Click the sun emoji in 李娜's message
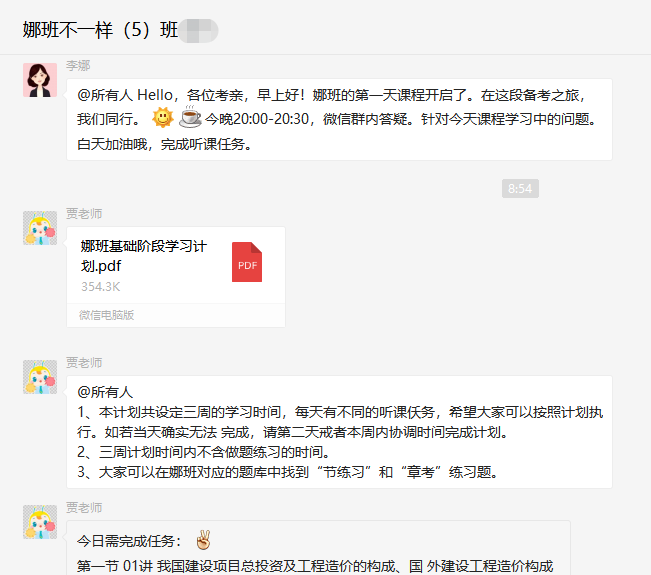Viewport: 651px width, 575px height. tap(162, 119)
